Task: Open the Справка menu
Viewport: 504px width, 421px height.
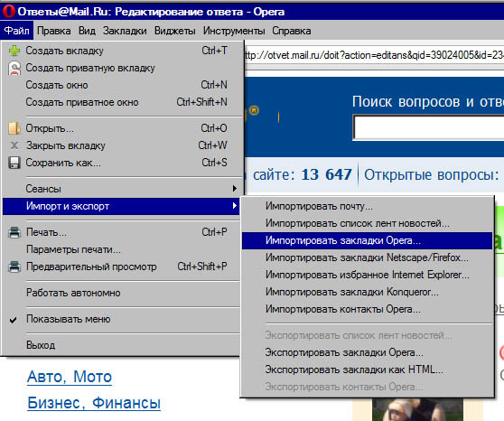Action: (x=292, y=31)
